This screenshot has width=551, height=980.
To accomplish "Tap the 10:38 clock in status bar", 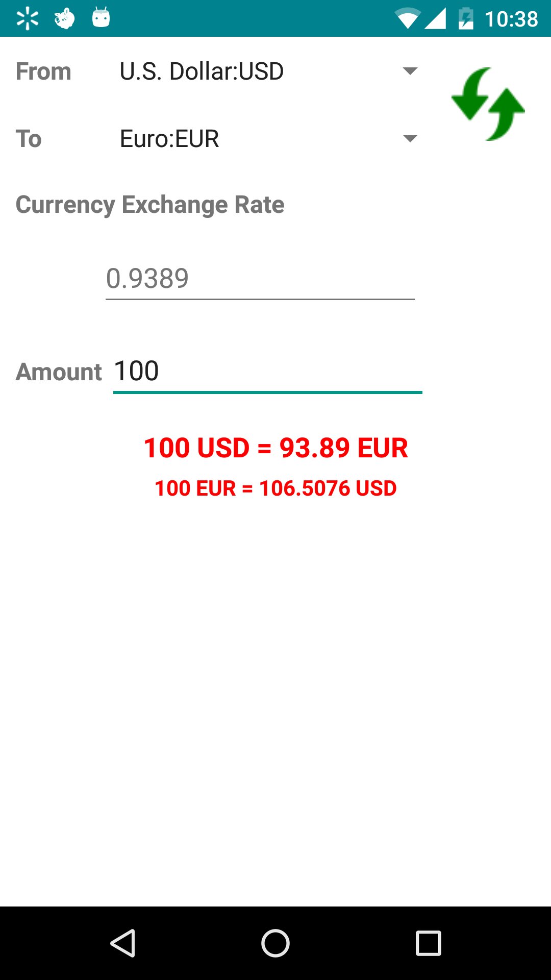I will 511,19.
